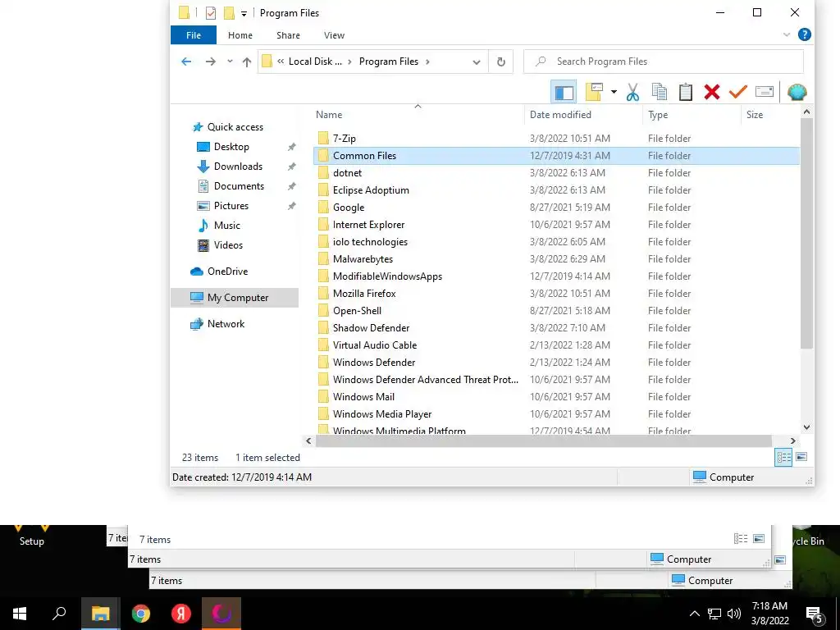The image size is (840, 630).
Task: Click the Forward navigation arrow
Action: [x=211, y=62]
